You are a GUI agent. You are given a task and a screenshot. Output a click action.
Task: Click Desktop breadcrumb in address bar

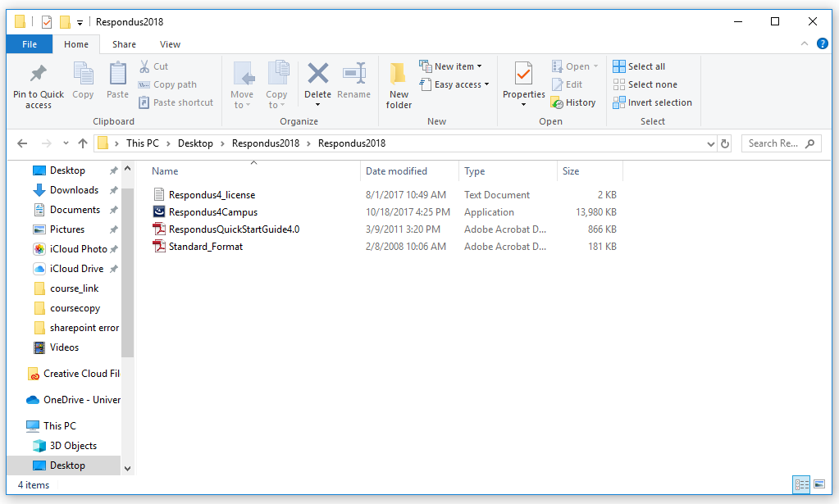pos(195,143)
